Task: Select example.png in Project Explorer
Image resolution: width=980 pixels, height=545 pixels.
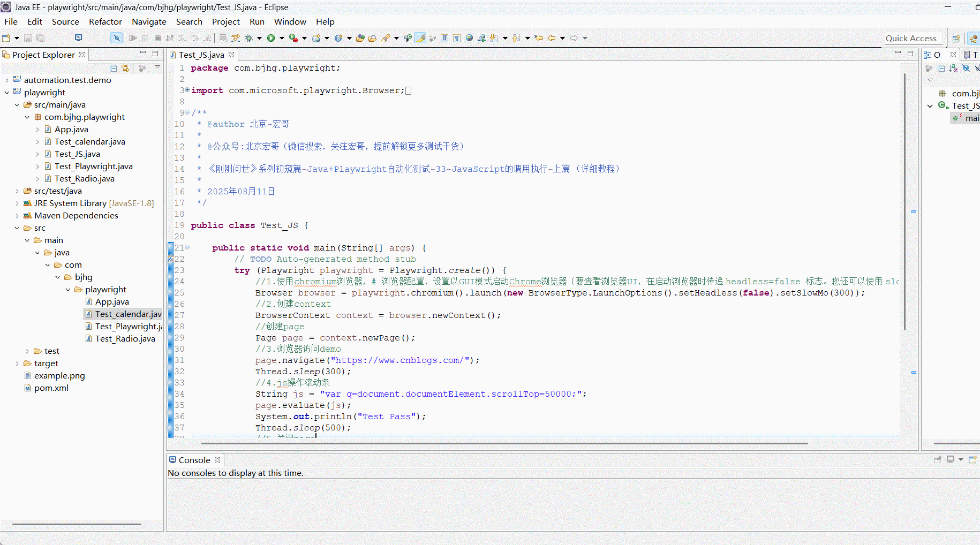Action: click(59, 376)
